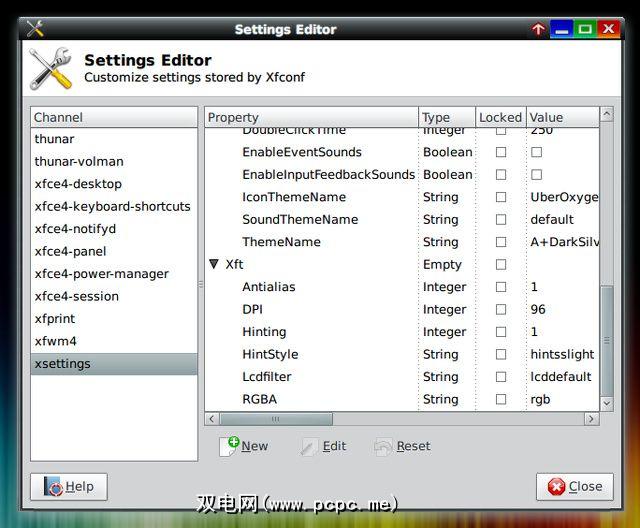This screenshot has height=528, width=640.
Task: Click the New property icon
Action: tap(229, 446)
